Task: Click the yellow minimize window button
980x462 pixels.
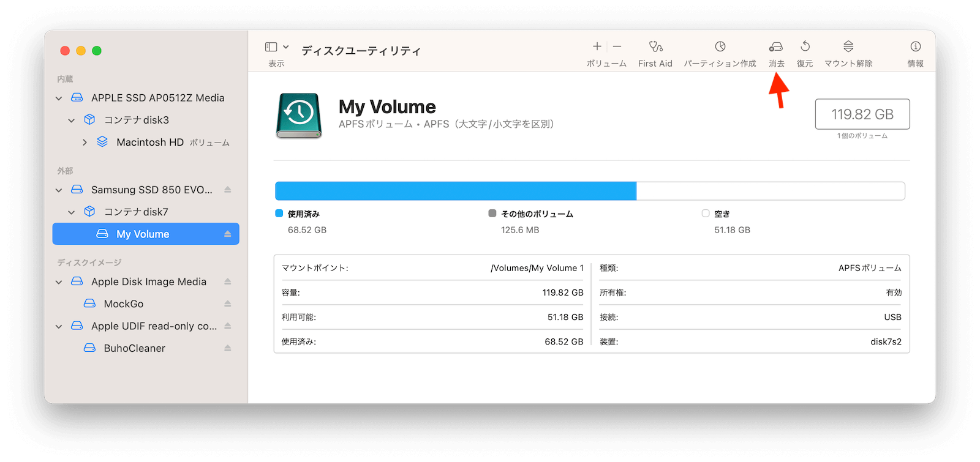Action: point(81,51)
